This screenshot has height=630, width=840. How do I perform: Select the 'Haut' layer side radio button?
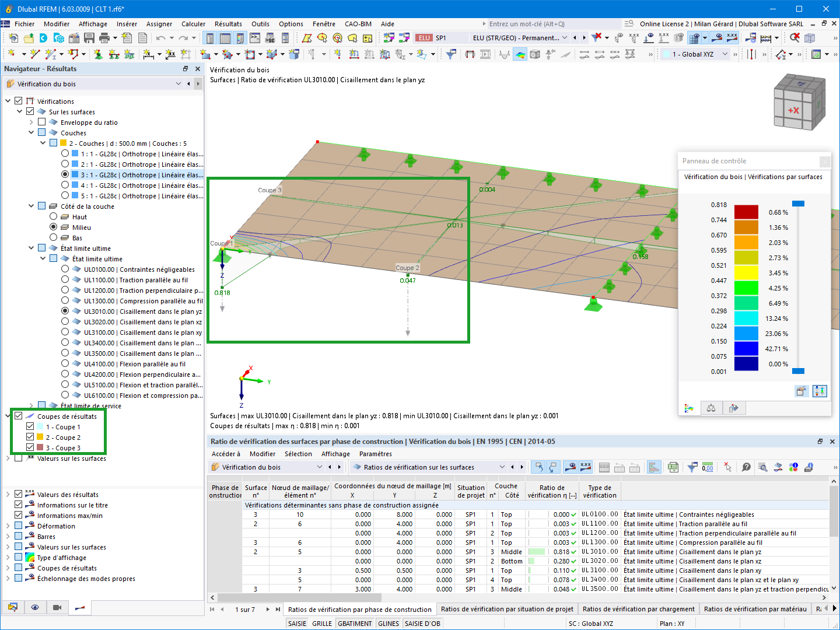(54, 216)
